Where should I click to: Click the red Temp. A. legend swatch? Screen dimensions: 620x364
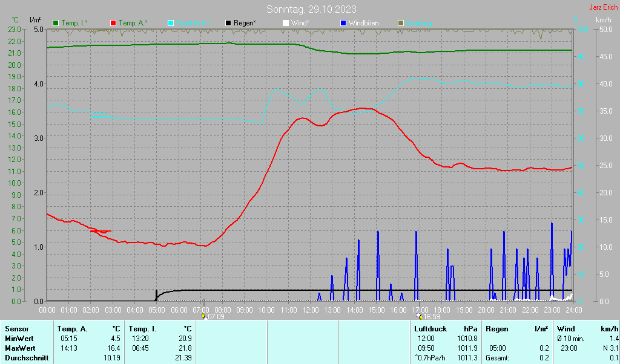[x=113, y=24]
